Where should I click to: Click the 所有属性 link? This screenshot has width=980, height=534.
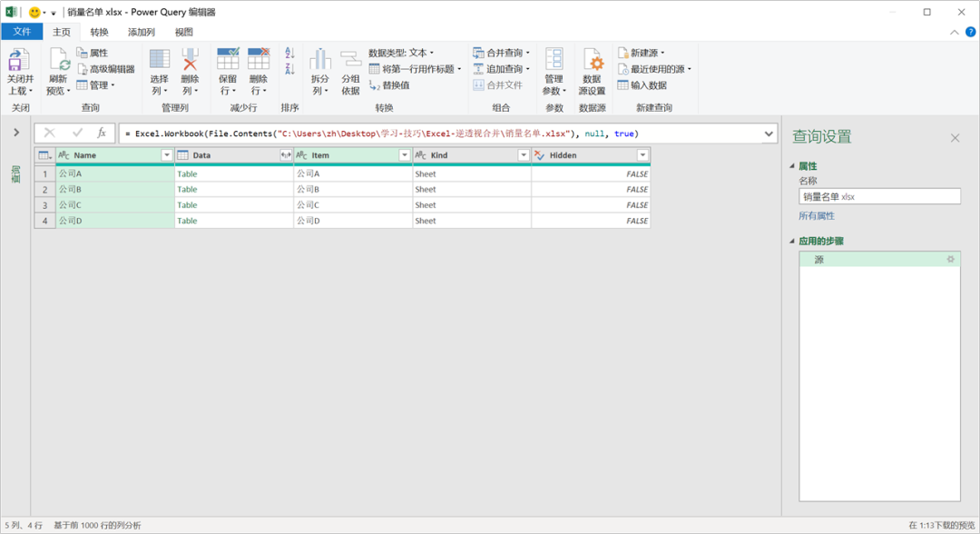coord(817,216)
